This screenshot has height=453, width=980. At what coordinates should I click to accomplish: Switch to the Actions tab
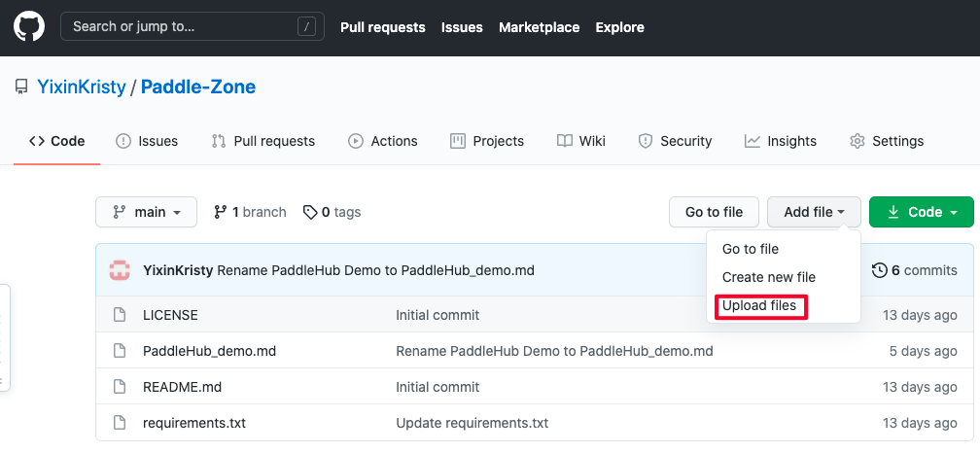point(382,141)
